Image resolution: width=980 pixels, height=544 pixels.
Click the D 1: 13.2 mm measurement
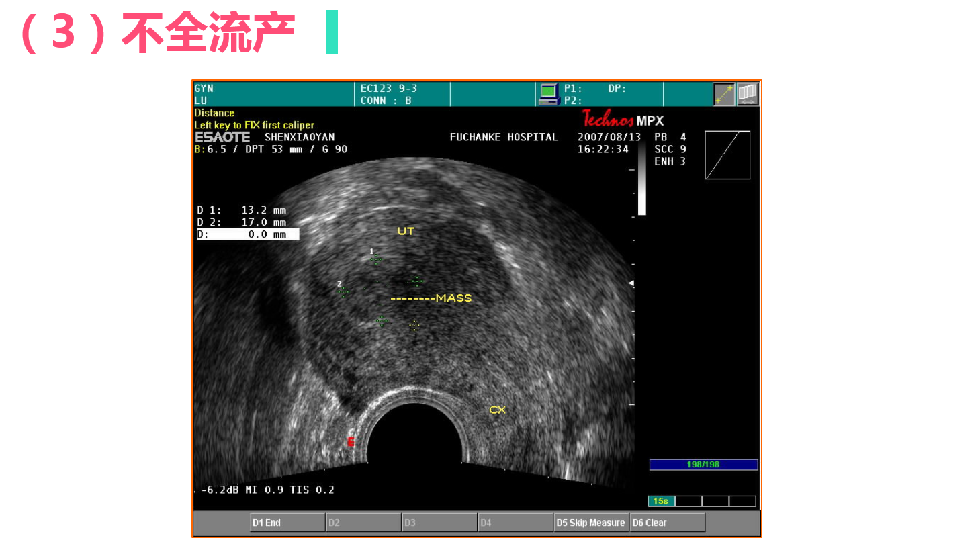point(242,210)
